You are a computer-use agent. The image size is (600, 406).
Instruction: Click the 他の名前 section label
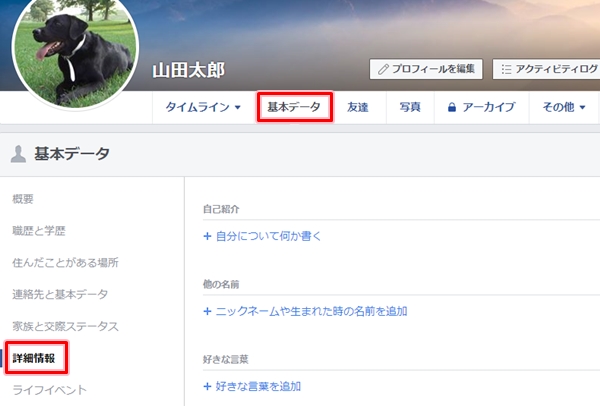pyautogui.click(x=221, y=284)
